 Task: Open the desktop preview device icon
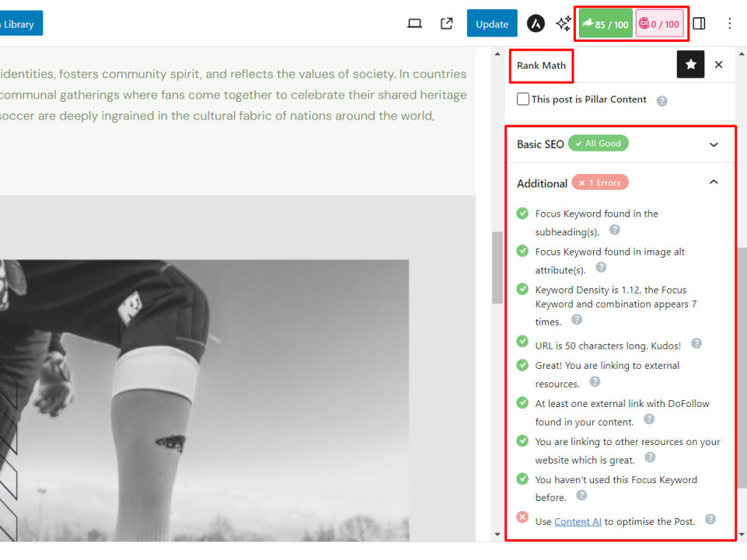pos(415,23)
